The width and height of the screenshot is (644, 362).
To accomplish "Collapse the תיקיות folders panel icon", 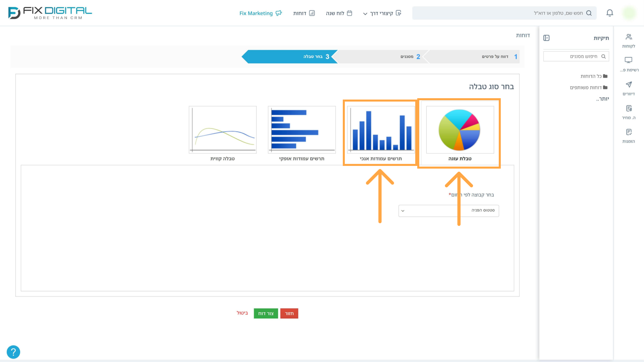I will (546, 38).
